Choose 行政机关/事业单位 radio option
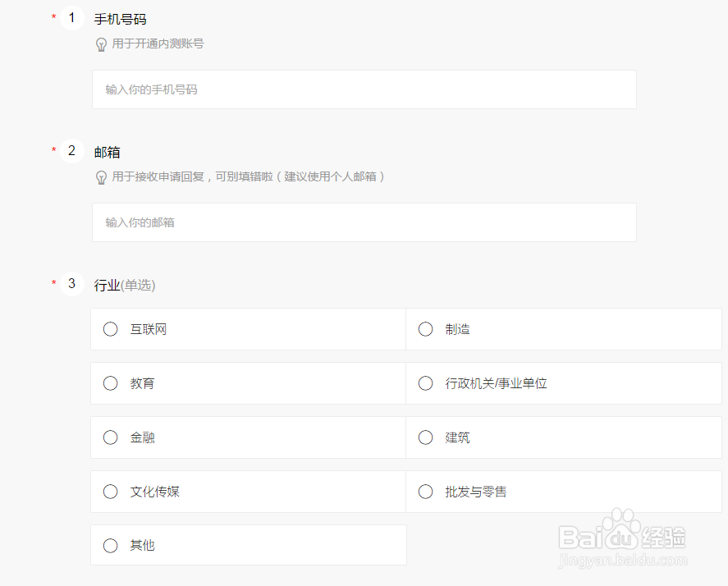This screenshot has height=586, width=728. (x=426, y=383)
